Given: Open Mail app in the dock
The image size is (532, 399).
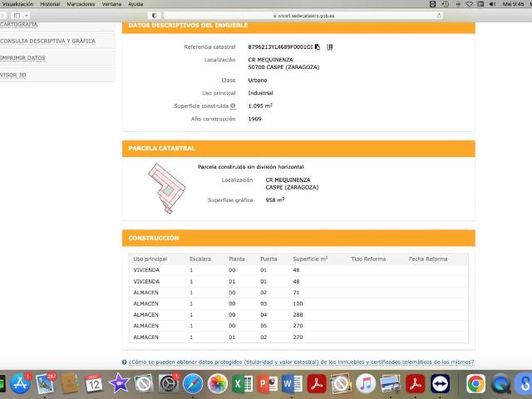Looking at the screenshot, I should 45,384.
